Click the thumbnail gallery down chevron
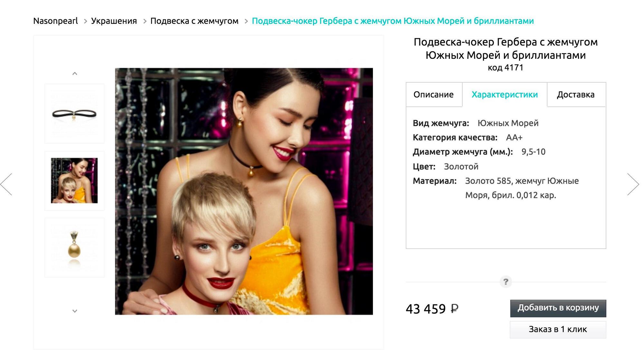Screen dimensions: 644x357 (x=75, y=311)
